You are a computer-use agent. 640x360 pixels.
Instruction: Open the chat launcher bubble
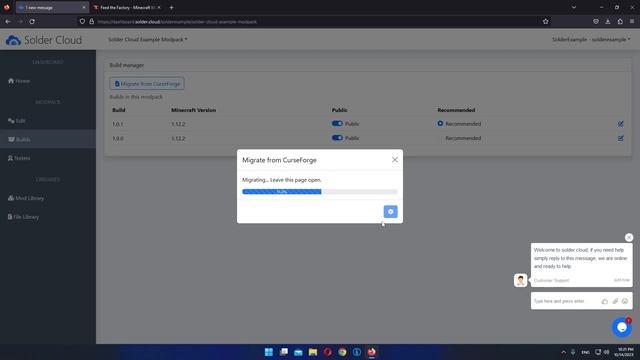tap(622, 327)
